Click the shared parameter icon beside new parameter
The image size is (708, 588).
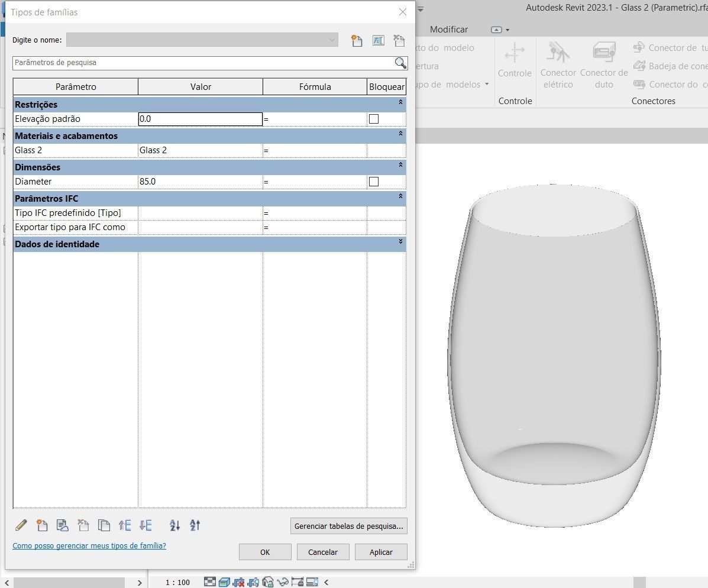(62, 525)
